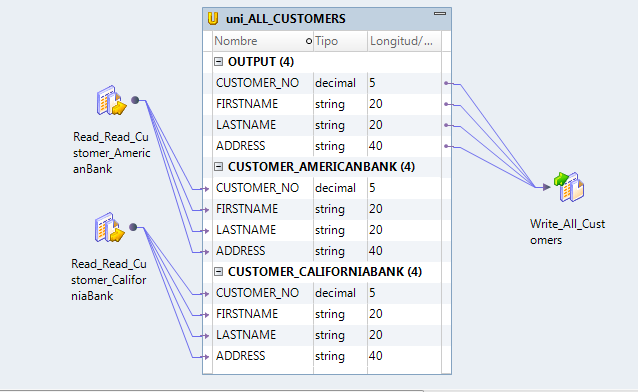638x392 pixels.
Task: Click the Tipo column header
Action: tap(340, 41)
